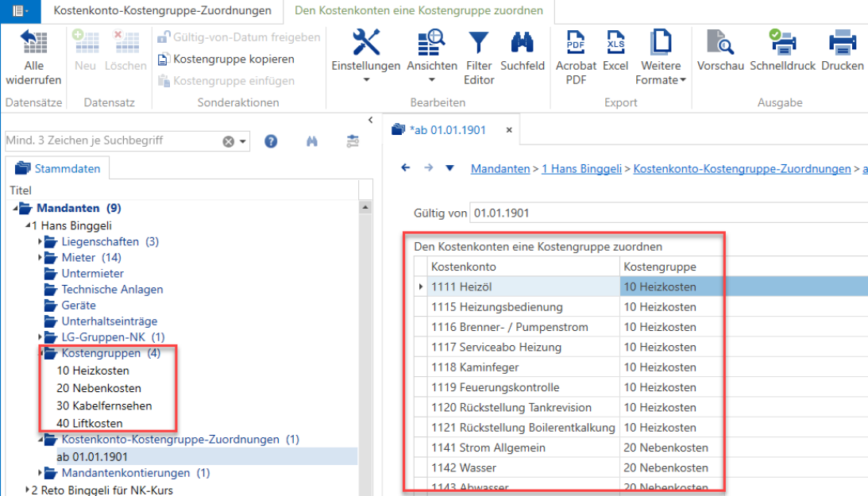
Task: Select Technische Anlagen folder
Action: [112, 289]
